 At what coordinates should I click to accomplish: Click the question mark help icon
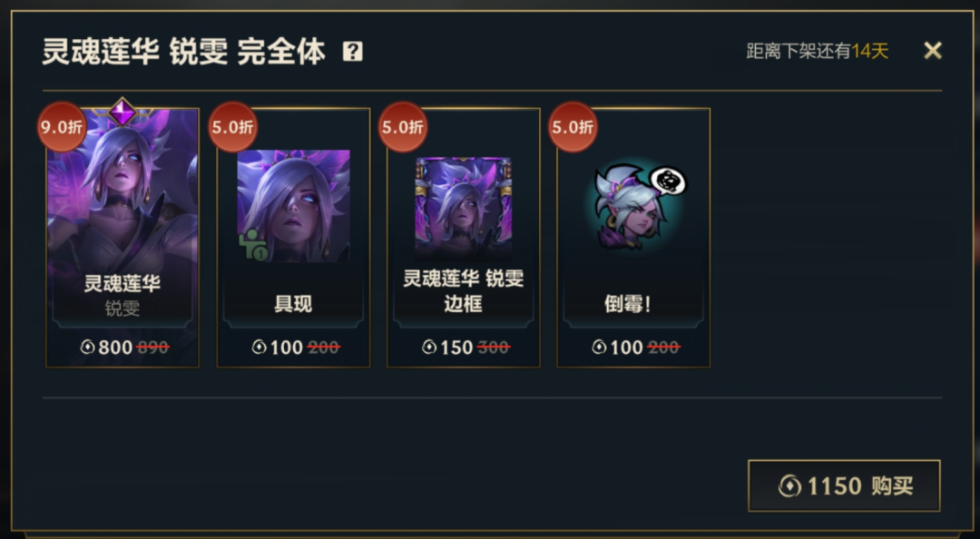click(x=352, y=52)
